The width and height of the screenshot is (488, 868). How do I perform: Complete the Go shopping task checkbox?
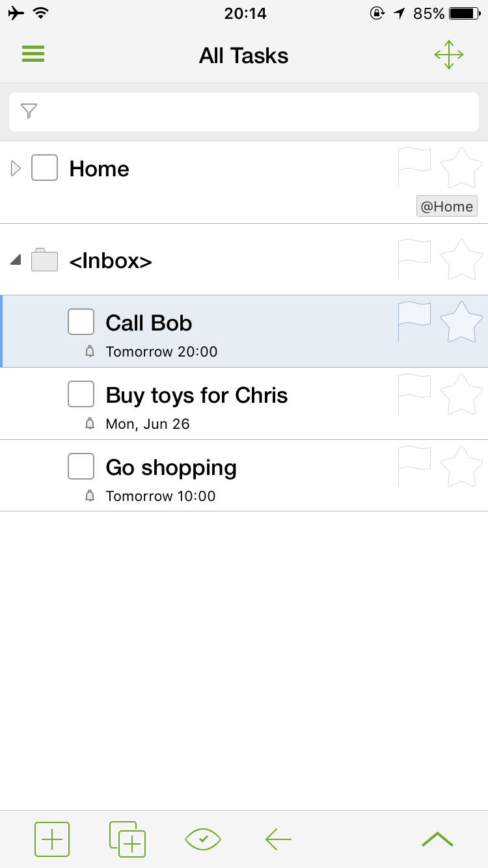click(81, 467)
